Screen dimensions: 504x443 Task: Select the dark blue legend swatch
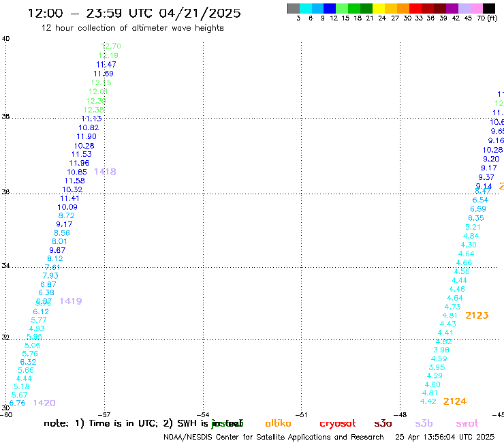[x=330, y=8]
